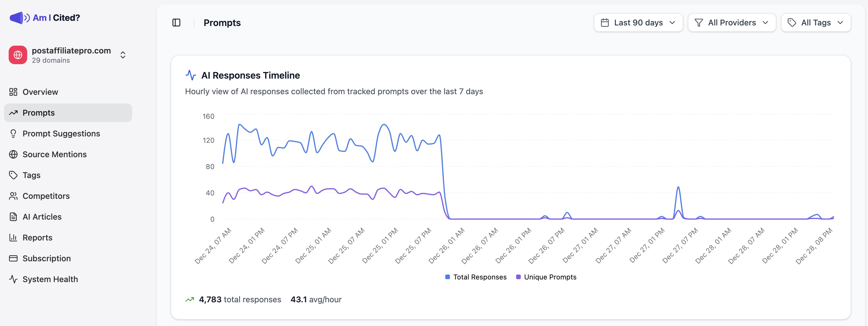Open Source Mentions via globe icon
The width and height of the screenshot is (868, 326).
[14, 154]
